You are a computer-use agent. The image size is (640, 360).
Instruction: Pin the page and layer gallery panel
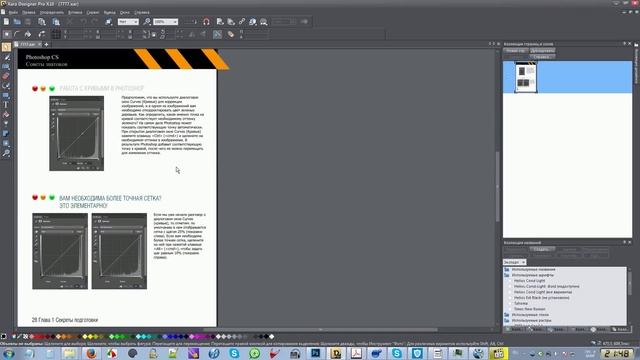[x=624, y=44]
